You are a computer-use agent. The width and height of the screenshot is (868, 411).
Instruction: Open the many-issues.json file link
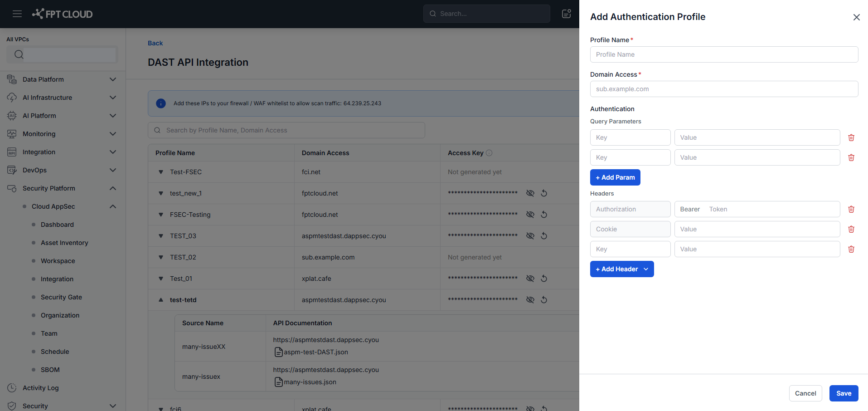[310, 382]
